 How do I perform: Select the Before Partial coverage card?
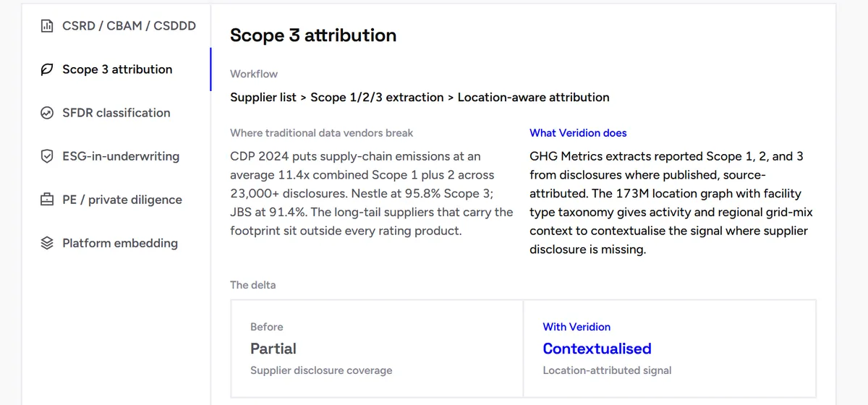(377, 349)
